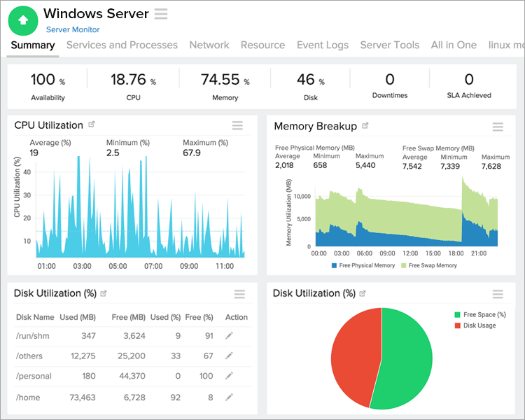Edit the /run/shm disk row
Image resolution: width=525 pixels, height=420 pixels.
tap(229, 336)
